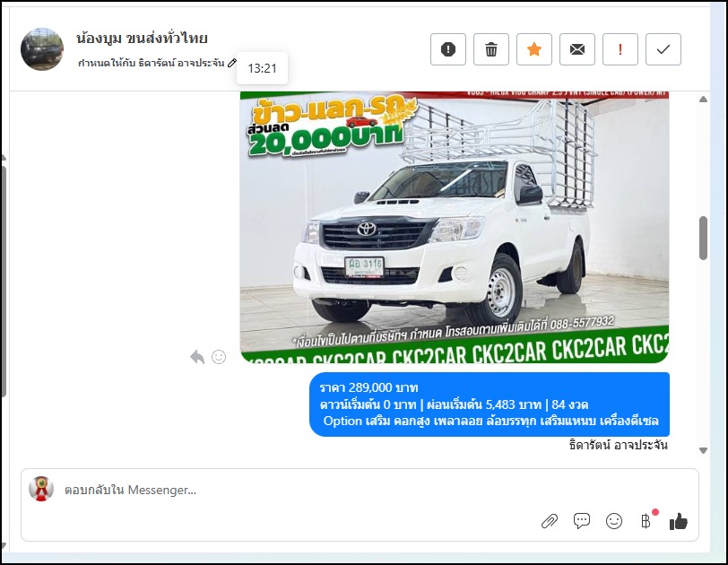Image resolution: width=728 pixels, height=565 pixels.
Task: Click the spam report exclamation icon
Action: click(447, 49)
